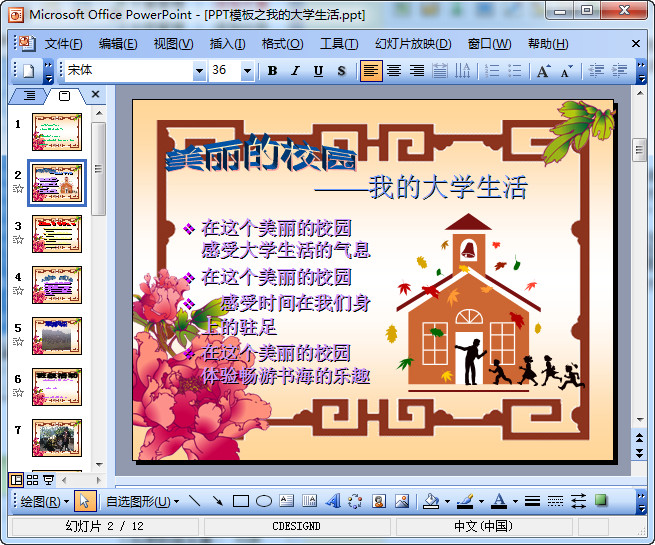Select slide 5 thumbnail

coord(57,336)
